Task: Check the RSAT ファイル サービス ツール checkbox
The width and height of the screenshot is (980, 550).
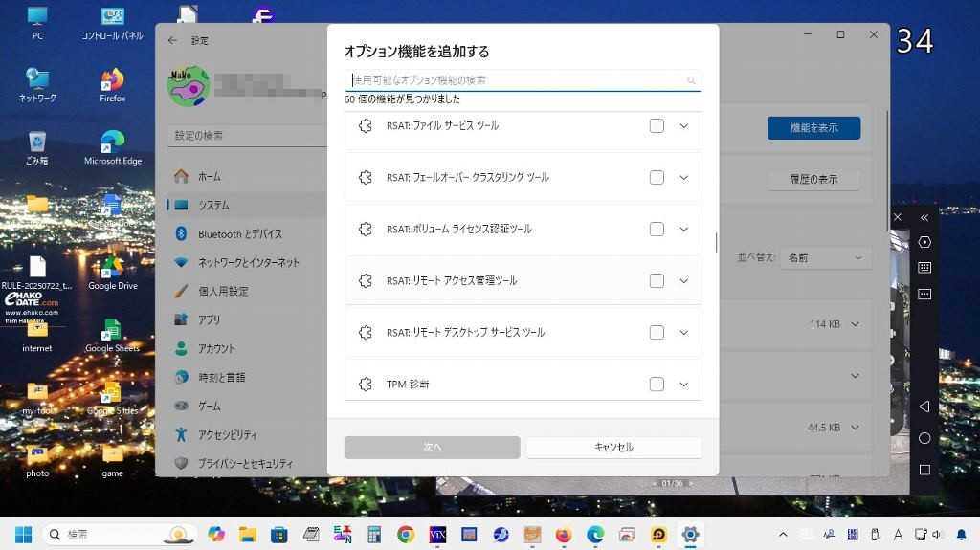Action: click(x=657, y=125)
